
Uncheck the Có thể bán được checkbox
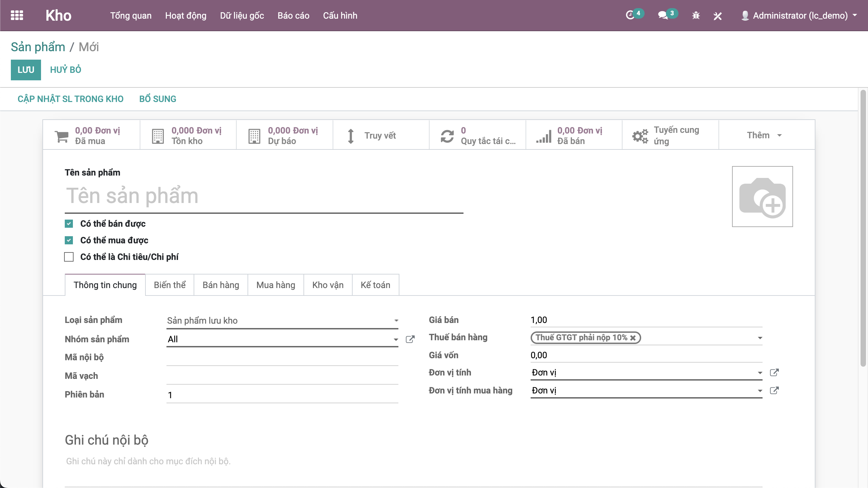click(x=69, y=224)
